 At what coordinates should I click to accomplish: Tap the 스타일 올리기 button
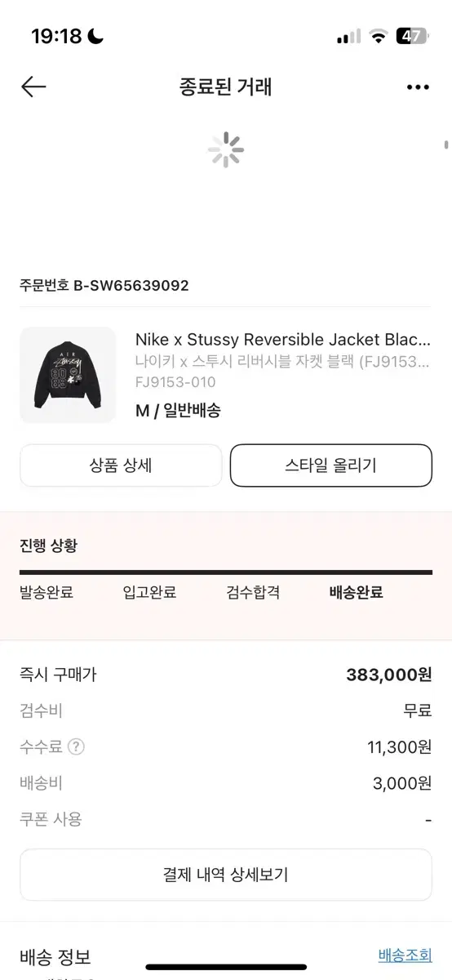(331, 465)
